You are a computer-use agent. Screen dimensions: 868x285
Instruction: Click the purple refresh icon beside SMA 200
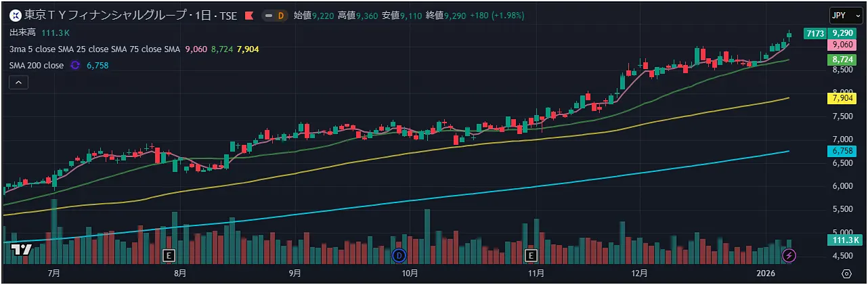coord(75,66)
